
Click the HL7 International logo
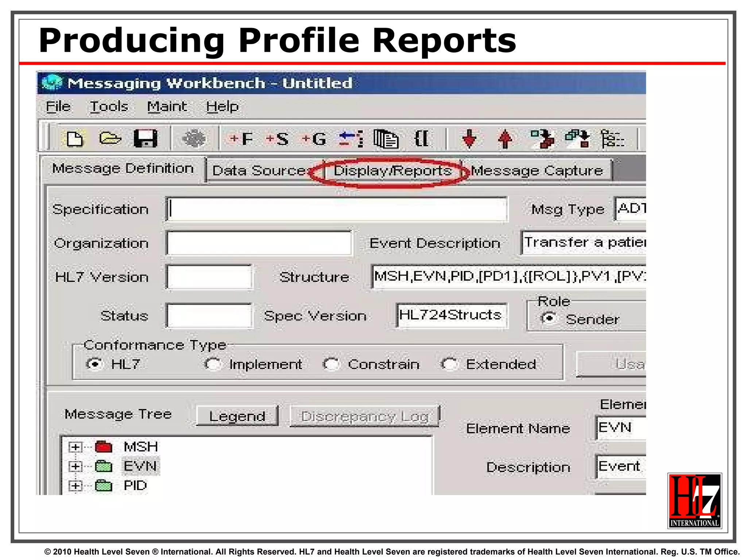pyautogui.click(x=694, y=501)
